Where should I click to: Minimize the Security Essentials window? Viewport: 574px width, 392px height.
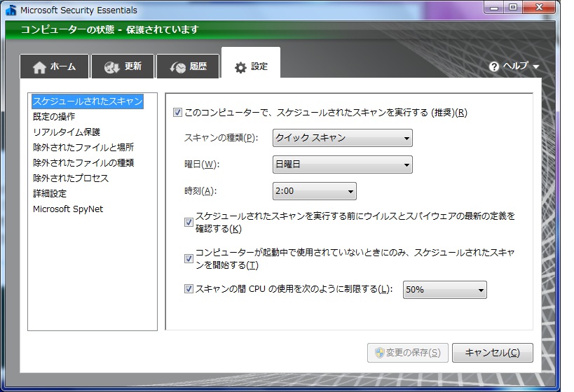(x=494, y=7)
